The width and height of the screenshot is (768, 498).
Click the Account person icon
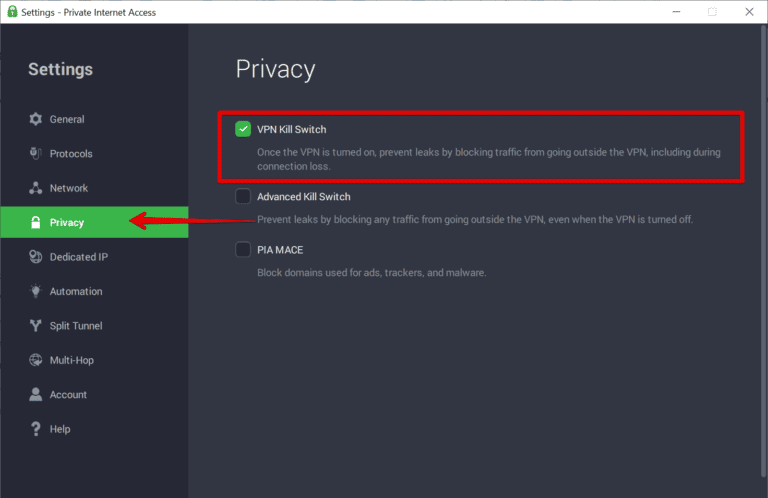[36, 395]
